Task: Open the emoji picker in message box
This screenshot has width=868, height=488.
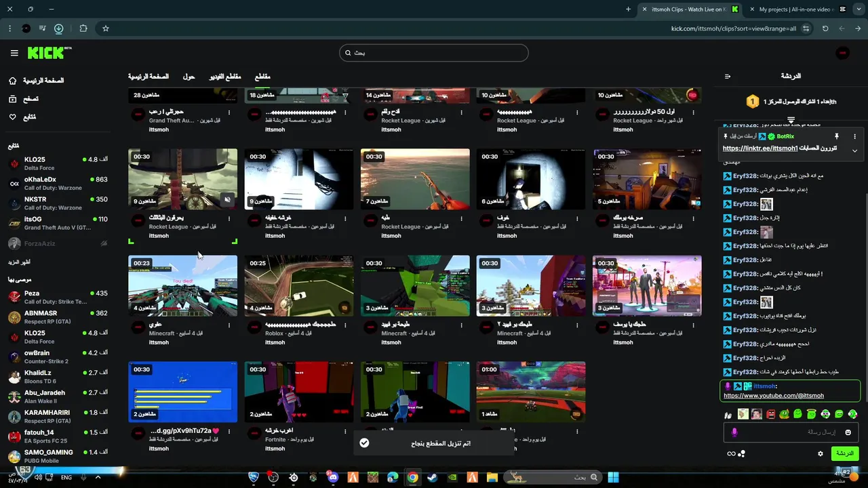Action: tap(848, 432)
